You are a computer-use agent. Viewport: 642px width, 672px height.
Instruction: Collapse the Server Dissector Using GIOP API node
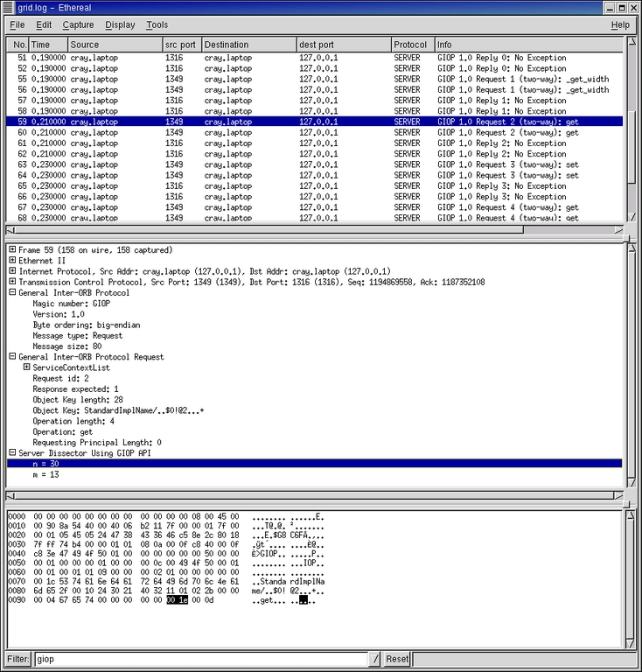coord(12,453)
